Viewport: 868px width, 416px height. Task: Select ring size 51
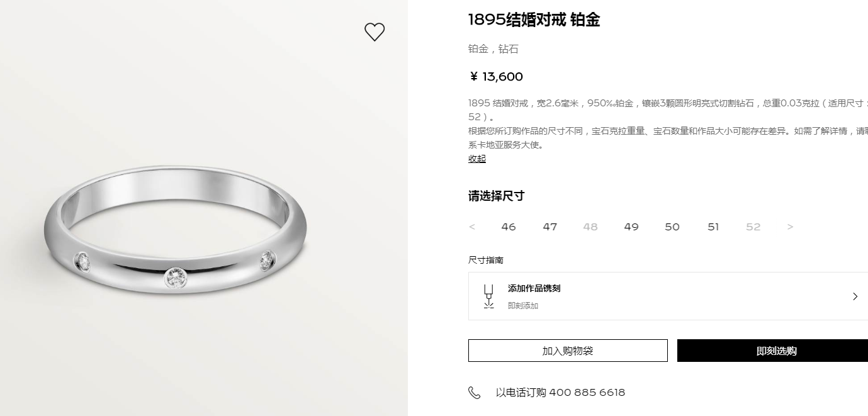[713, 227]
